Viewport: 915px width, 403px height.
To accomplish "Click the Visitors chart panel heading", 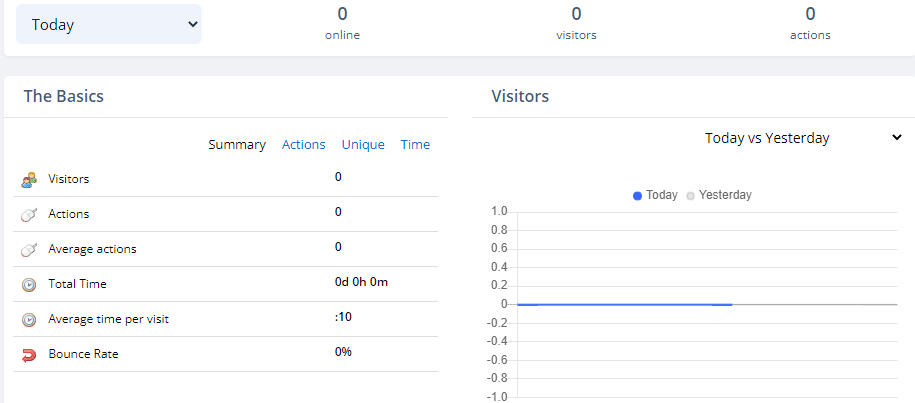I will tap(520, 97).
